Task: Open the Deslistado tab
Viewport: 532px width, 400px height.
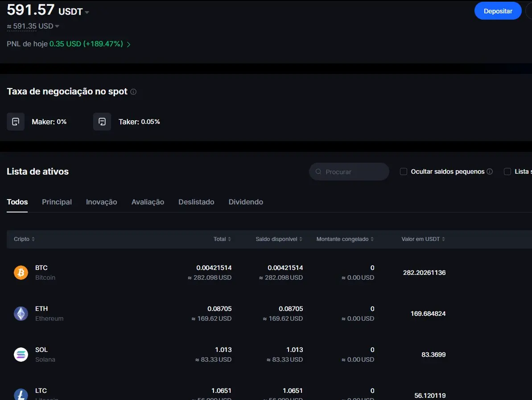Action: tap(196, 202)
